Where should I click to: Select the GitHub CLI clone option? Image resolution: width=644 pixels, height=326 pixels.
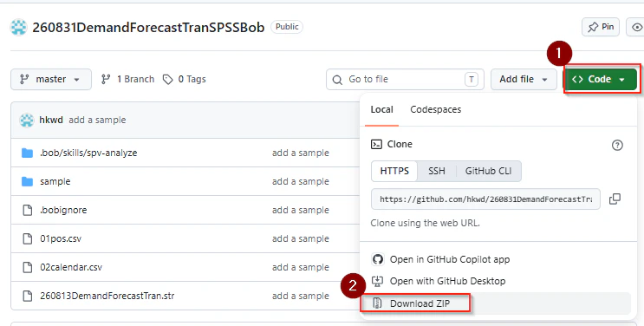pyautogui.click(x=488, y=171)
